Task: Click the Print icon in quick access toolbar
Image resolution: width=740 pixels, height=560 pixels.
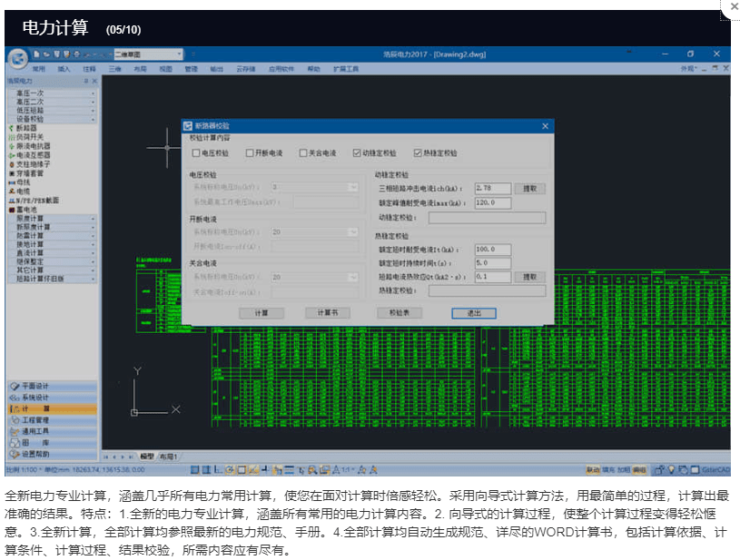Action: 76,54
